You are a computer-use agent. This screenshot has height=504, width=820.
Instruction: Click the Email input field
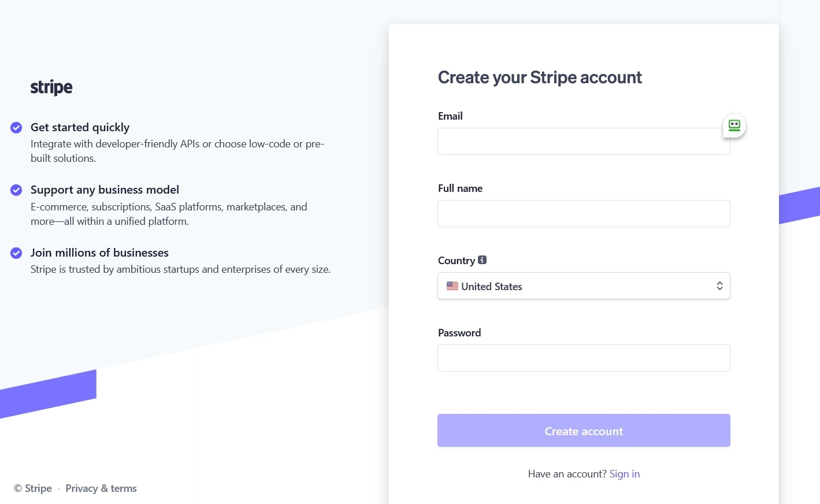tap(584, 141)
